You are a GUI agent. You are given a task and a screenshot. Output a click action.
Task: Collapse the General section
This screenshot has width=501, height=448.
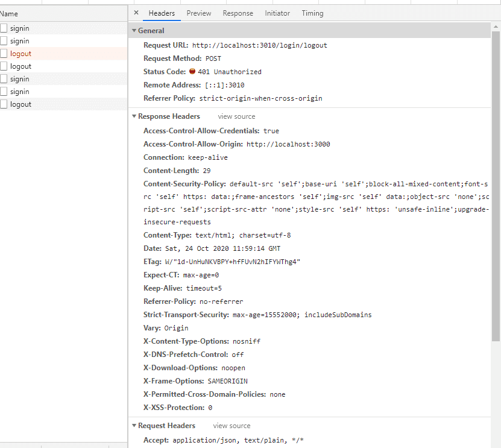point(134,31)
